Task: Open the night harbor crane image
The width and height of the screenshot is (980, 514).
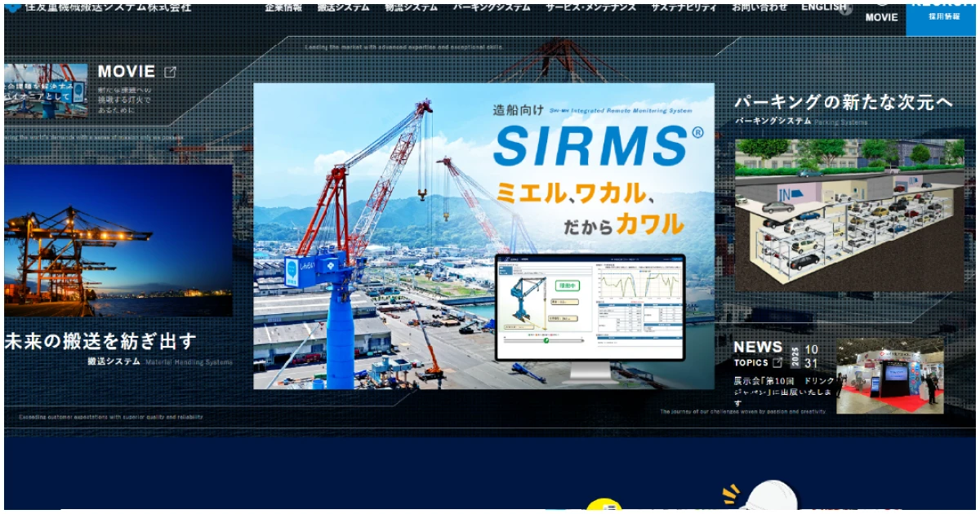Action: [x=118, y=241]
